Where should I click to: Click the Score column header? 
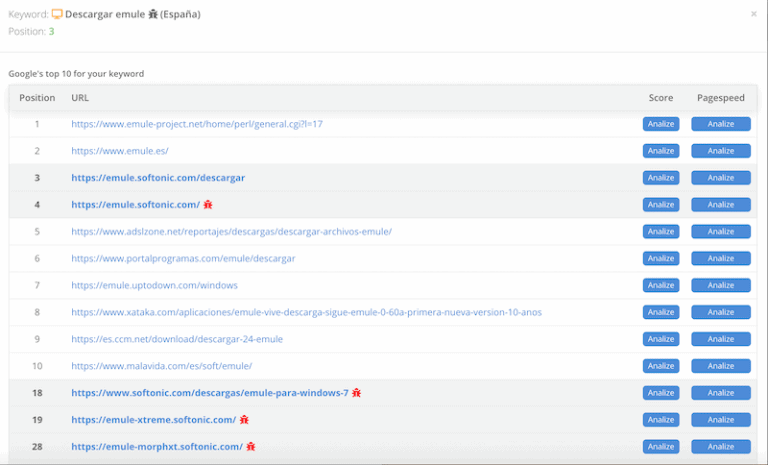(x=661, y=98)
